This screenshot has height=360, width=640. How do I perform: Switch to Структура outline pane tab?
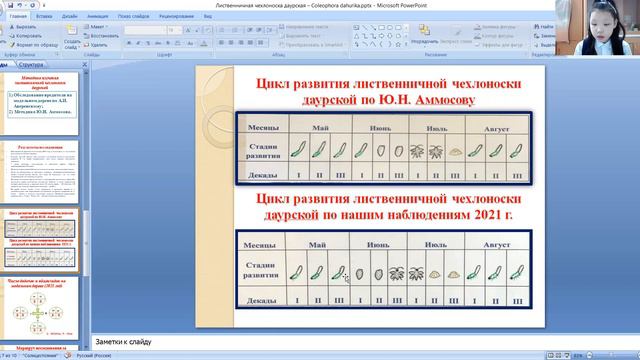coord(31,64)
